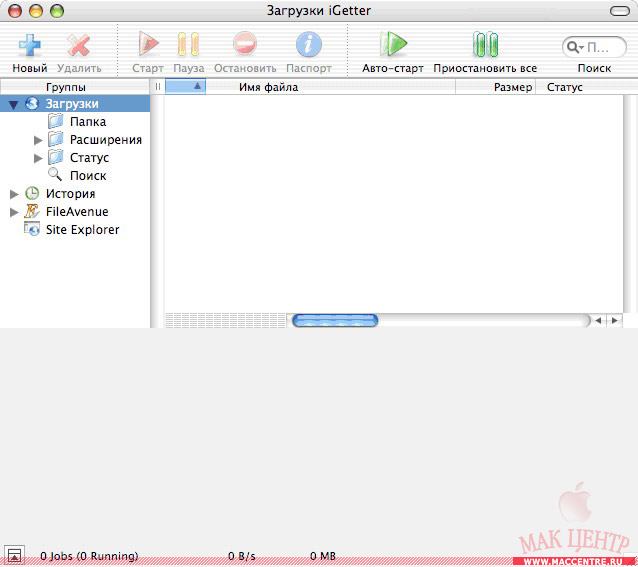Click the Старт play icon
Viewport: 638px width, 567px height.
click(x=148, y=44)
